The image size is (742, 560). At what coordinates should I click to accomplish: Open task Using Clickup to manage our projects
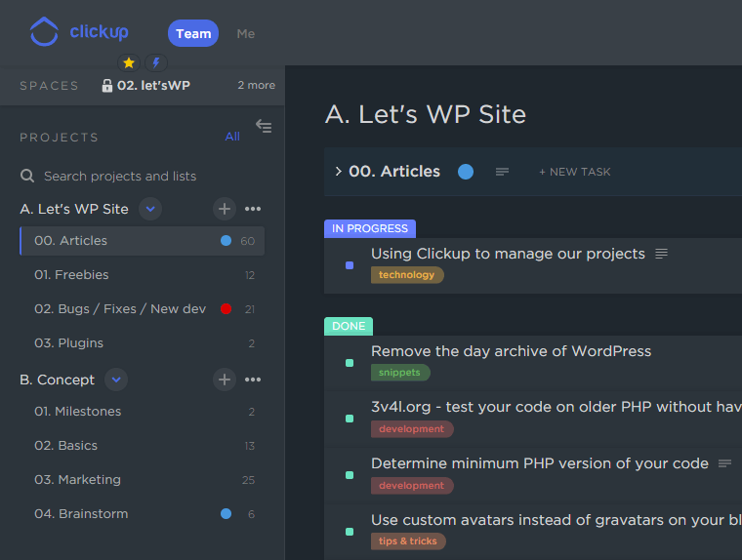pyautogui.click(x=508, y=254)
